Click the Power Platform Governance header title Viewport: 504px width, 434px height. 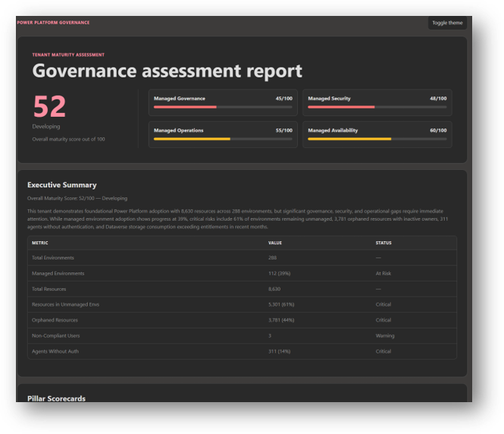click(53, 23)
